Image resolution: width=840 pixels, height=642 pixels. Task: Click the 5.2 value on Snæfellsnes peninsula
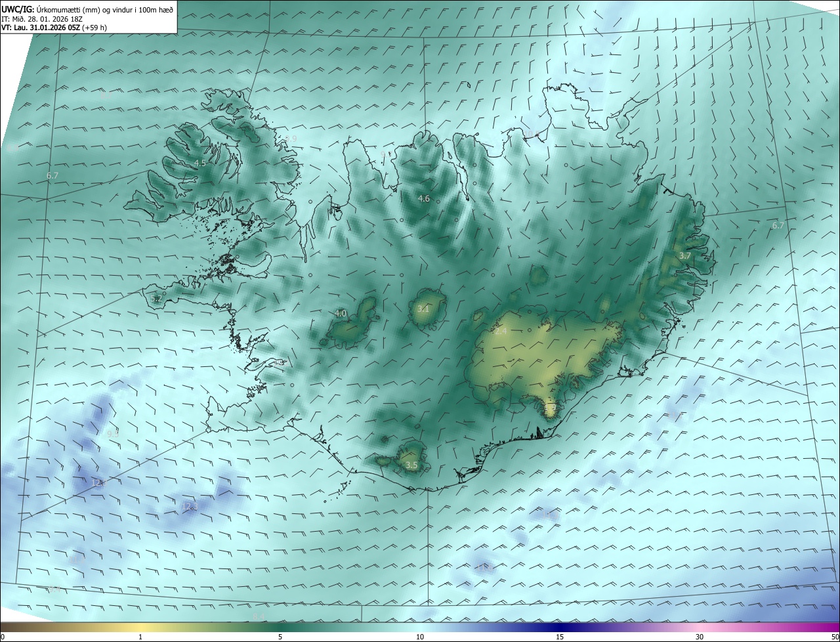[x=156, y=298]
